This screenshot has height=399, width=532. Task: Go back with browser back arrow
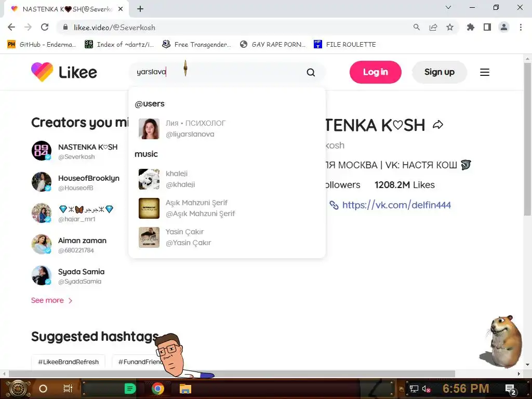click(x=11, y=27)
